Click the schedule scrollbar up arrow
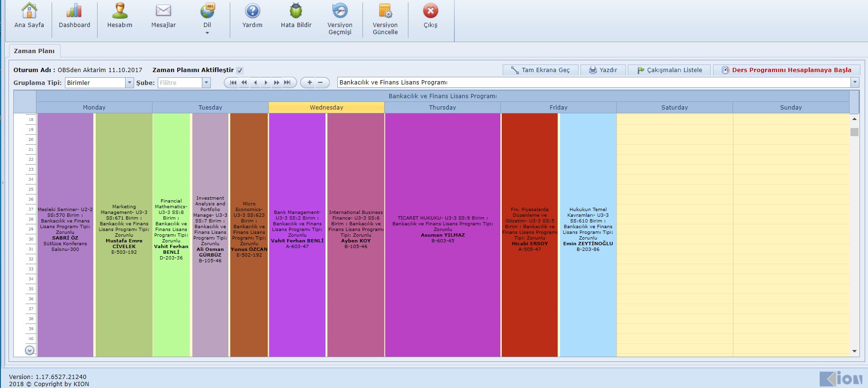This screenshot has width=868, height=388. point(854,119)
